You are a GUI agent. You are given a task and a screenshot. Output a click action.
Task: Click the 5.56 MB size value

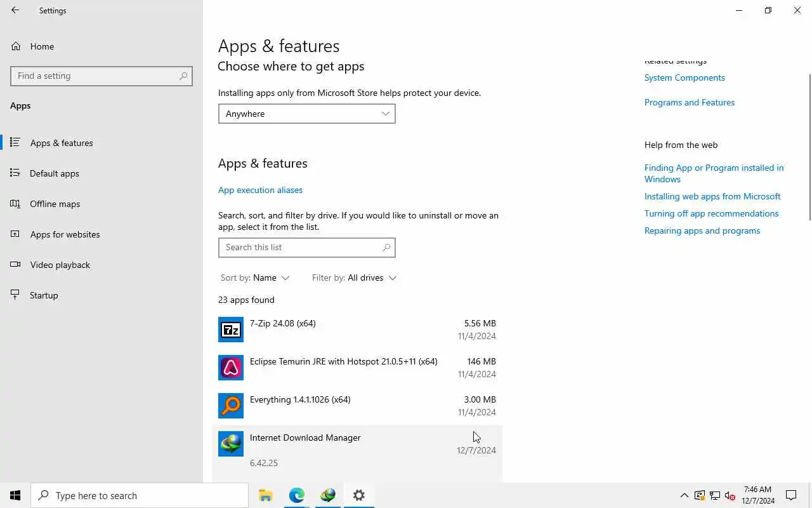(480, 323)
